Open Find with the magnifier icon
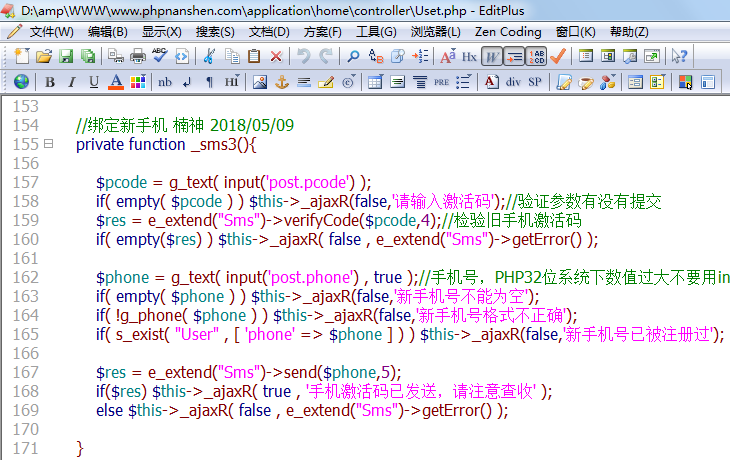730x460 pixels. point(353,56)
